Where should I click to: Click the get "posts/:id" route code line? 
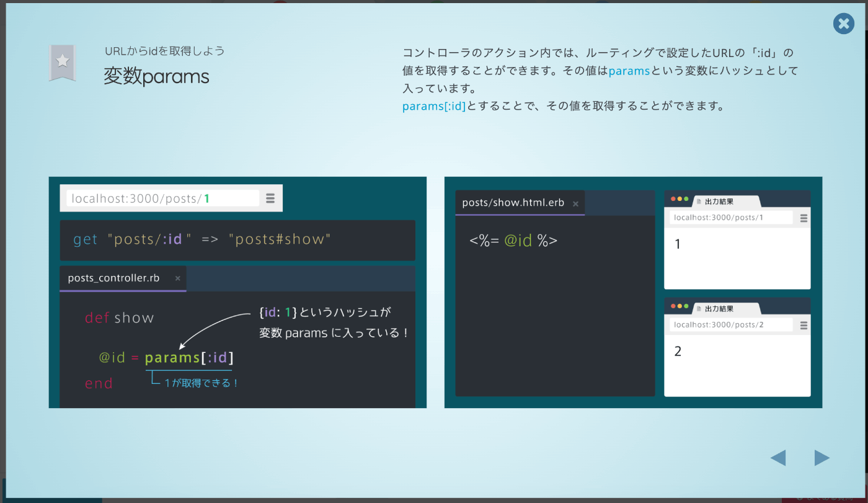[x=202, y=239]
